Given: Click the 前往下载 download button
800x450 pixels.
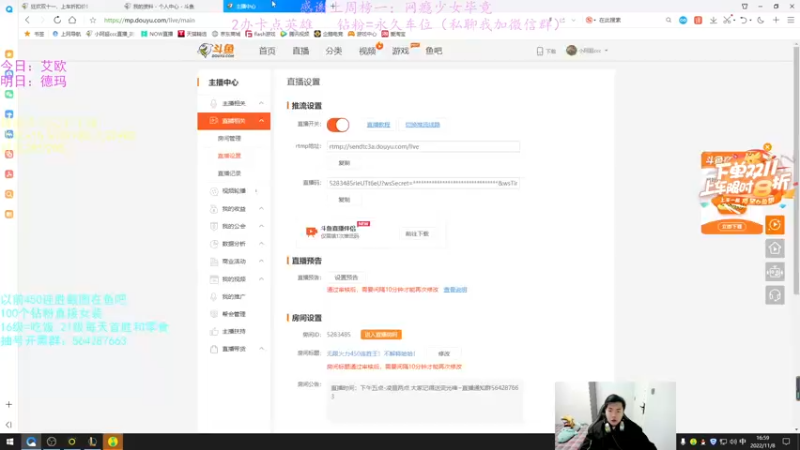Looking at the screenshot, I should (x=417, y=234).
